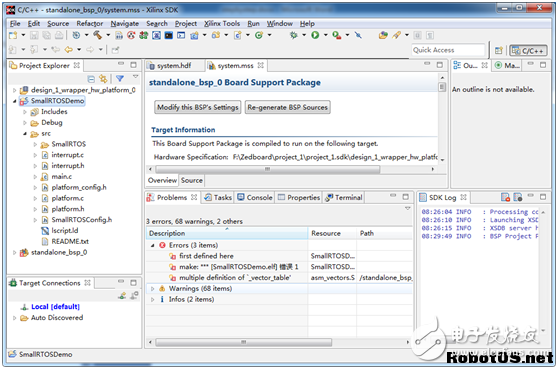
Task: Open the Xilinx Tools menu
Action: click(x=222, y=23)
